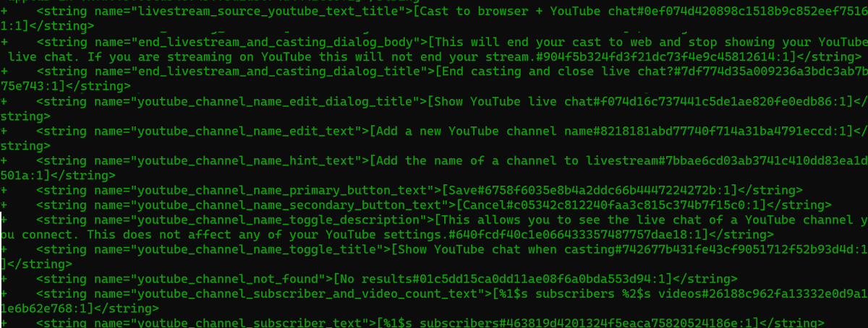The height and width of the screenshot is (328, 868).
Task: Click the livestream_source_youtube_text_title string name
Action: tap(268, 11)
